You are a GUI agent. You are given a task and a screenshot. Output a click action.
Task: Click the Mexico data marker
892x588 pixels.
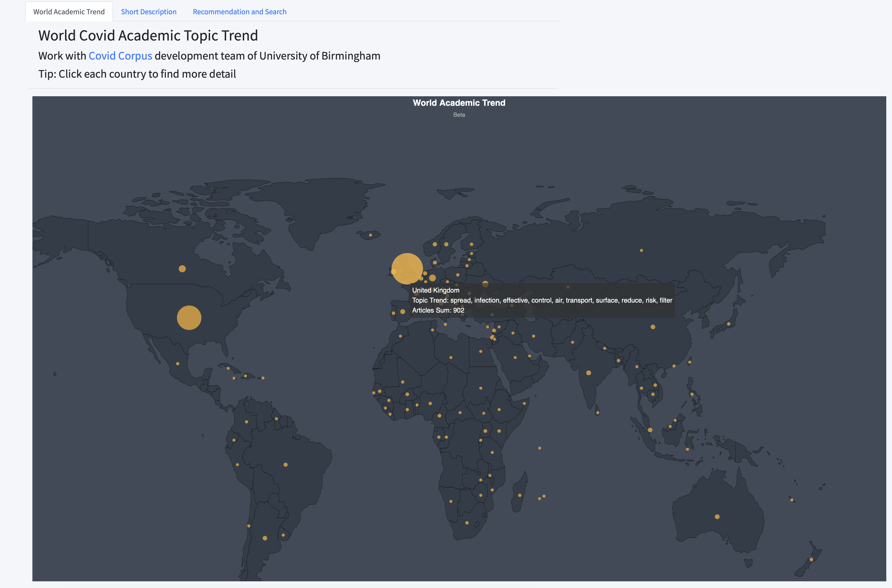[178, 364]
